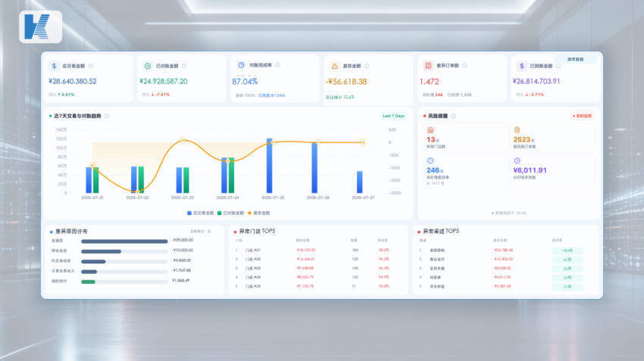The width and height of the screenshot is (644, 361).
Task: Click the purple dollar icon above ¥26,814,703.91
Action: (x=521, y=66)
